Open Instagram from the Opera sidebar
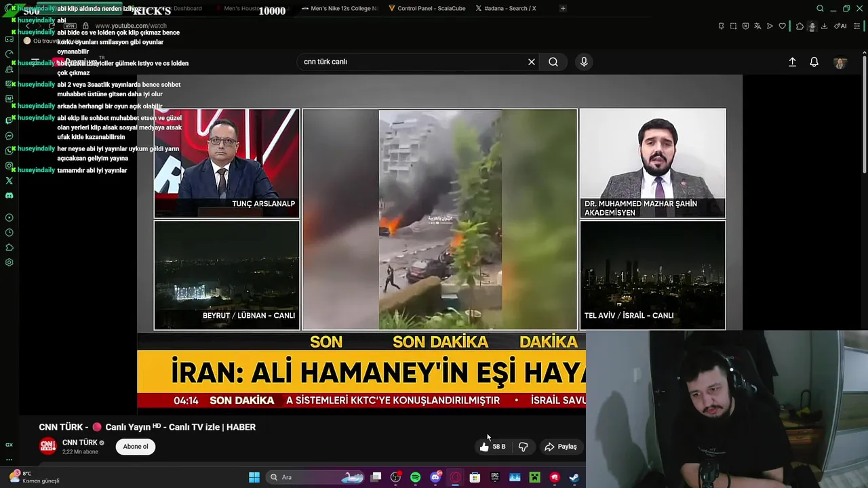The image size is (868, 488). (x=9, y=165)
